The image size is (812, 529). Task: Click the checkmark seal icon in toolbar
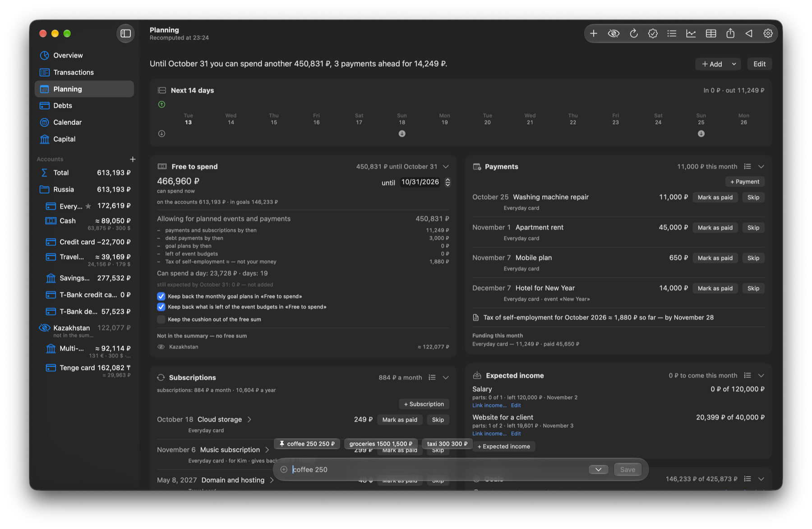tap(653, 33)
